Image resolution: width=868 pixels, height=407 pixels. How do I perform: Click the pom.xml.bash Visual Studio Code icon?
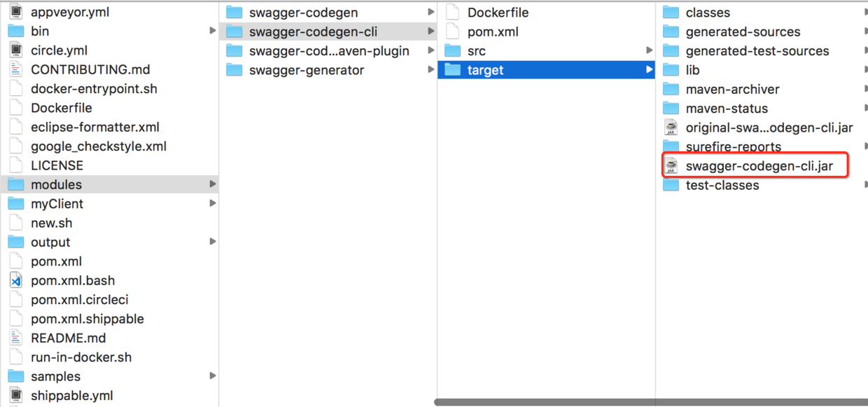pos(16,280)
